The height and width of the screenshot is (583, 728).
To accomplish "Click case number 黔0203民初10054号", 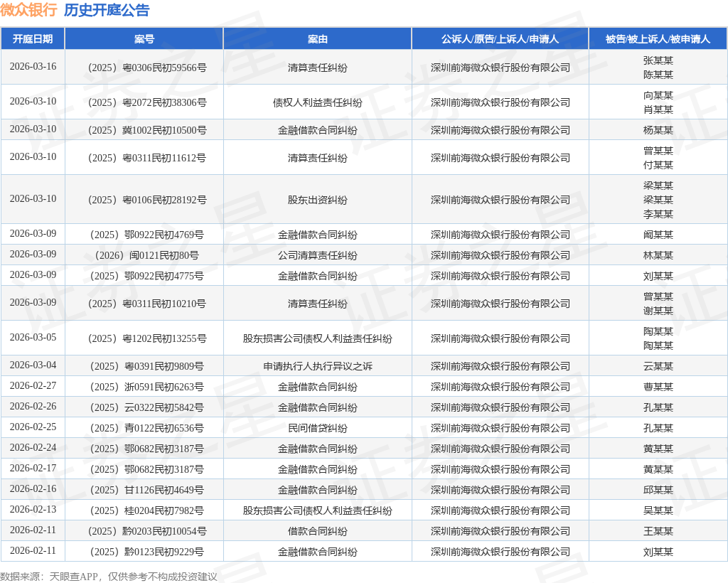I will pos(148,532).
